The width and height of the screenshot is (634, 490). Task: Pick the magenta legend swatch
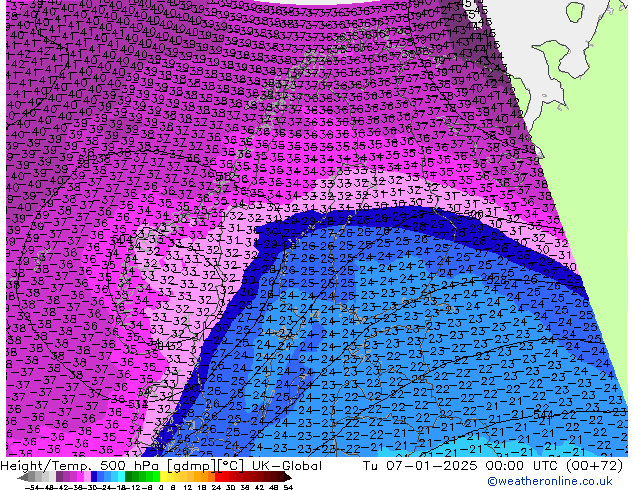coord(80,477)
